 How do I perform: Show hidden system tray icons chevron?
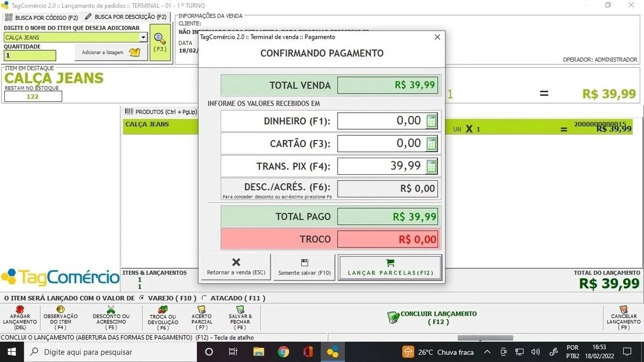click(487, 352)
